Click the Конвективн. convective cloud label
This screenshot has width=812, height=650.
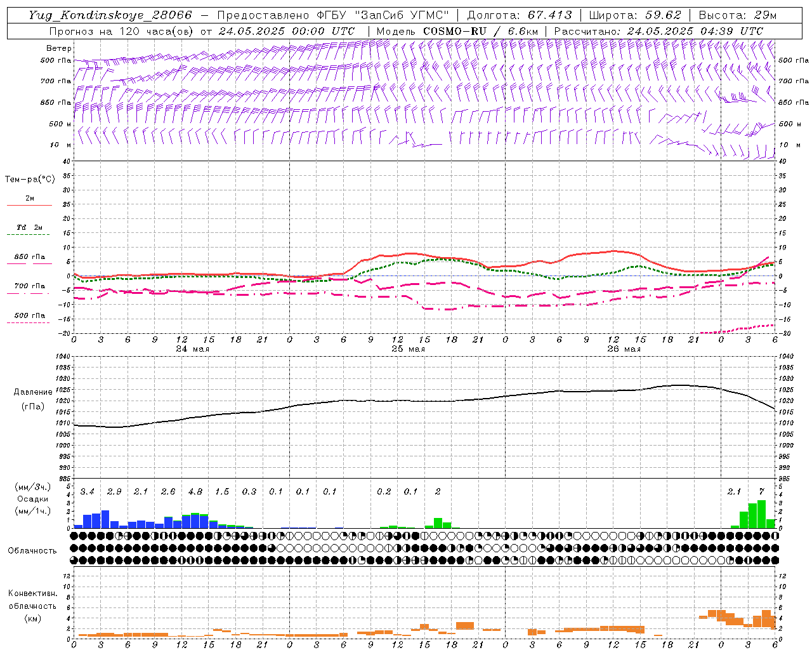[32, 594]
